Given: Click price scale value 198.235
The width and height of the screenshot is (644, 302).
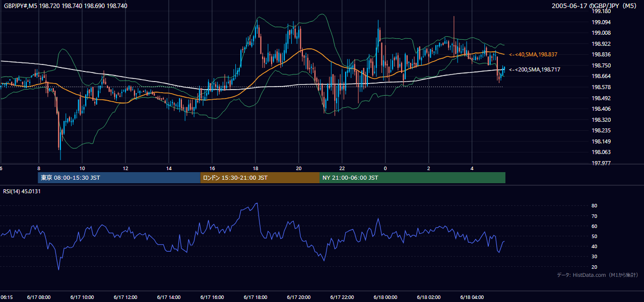Looking at the screenshot, I should pyautogui.click(x=601, y=130).
